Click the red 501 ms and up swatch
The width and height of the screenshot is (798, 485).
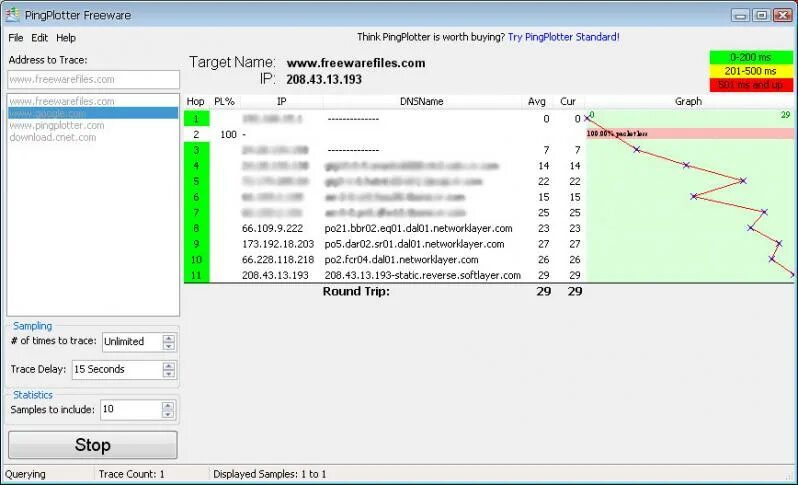(751, 84)
